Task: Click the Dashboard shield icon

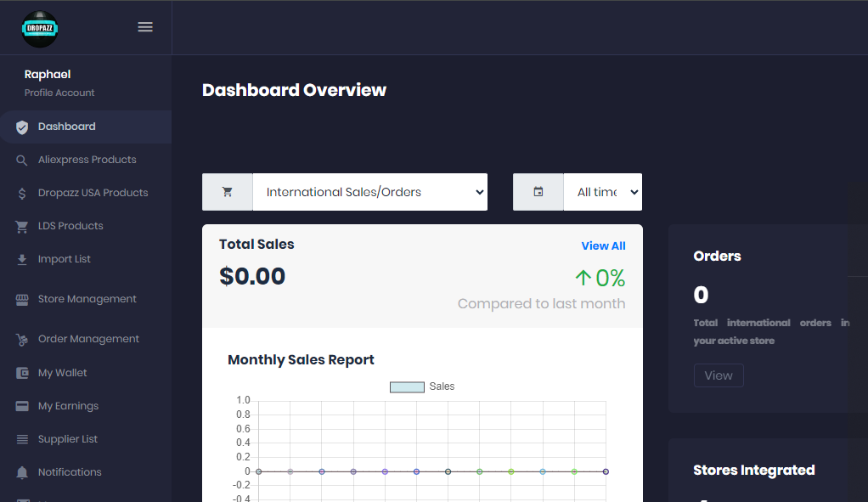Action: (22, 127)
